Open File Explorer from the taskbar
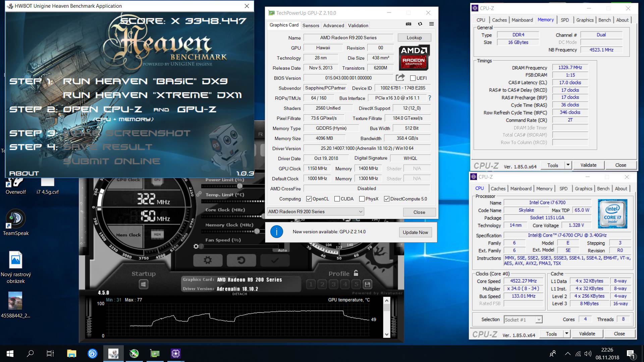Screen dimensions: 644x362 click(71, 354)
